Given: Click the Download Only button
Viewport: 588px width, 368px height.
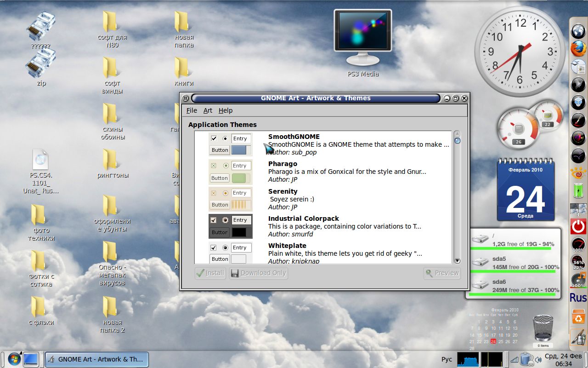Looking at the screenshot, I should [258, 273].
